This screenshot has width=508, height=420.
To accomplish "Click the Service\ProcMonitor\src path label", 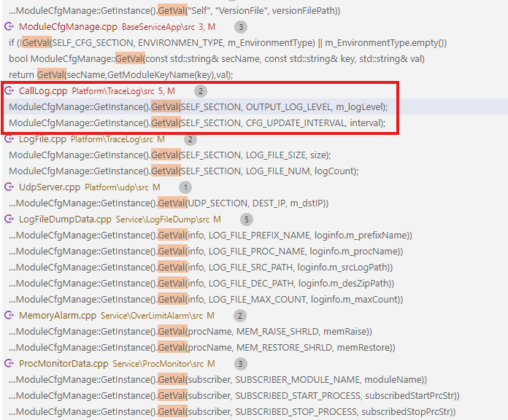I will click(158, 364).
